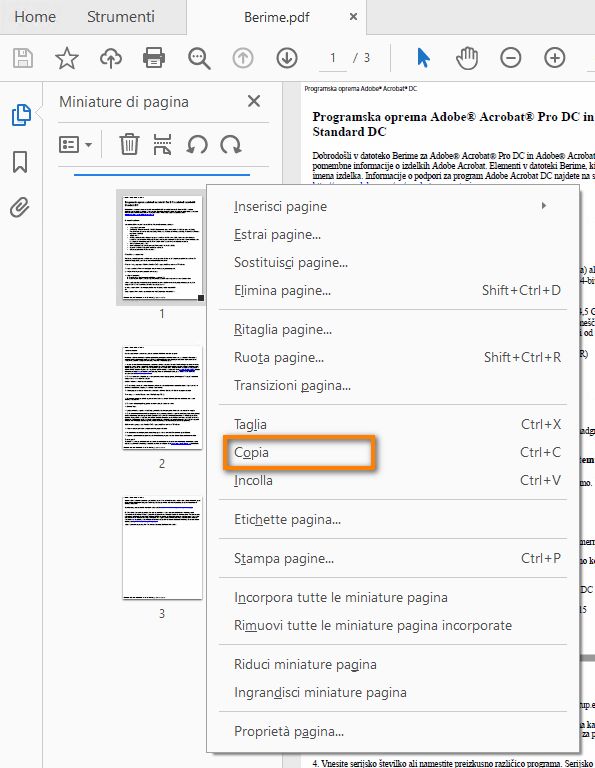Choose Ingrandisci miniature pagina
Screen dimensions: 595x768
click(x=392, y=693)
